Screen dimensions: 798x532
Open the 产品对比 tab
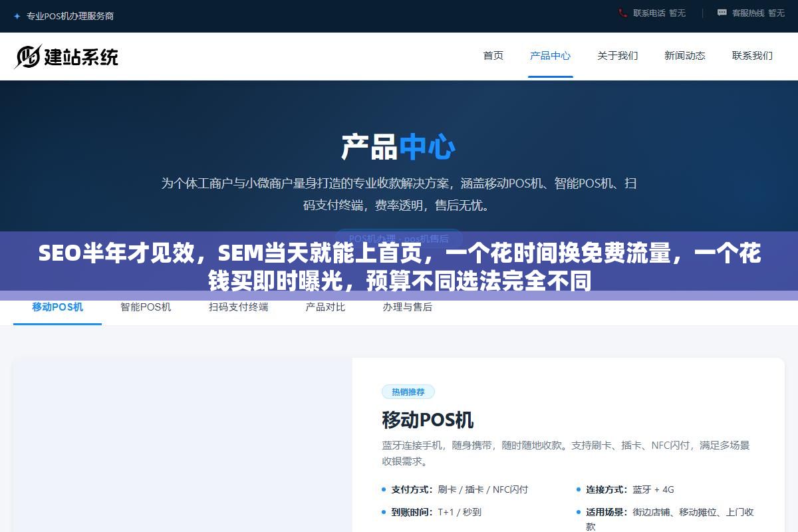pos(325,307)
